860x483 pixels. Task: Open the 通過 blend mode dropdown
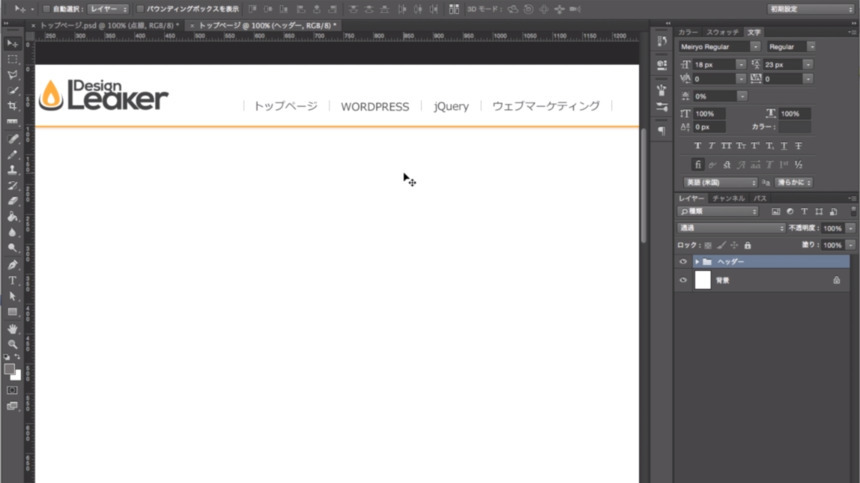pyautogui.click(x=732, y=228)
